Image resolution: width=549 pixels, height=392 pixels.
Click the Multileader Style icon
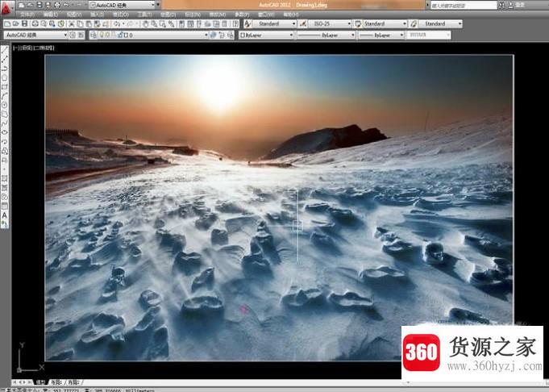tap(413, 24)
